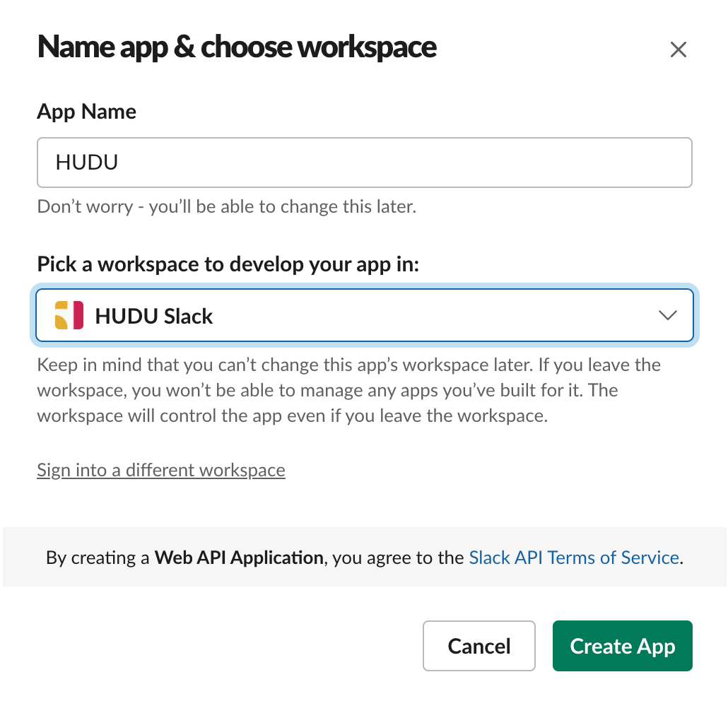Expand the workspace chevron arrow
This screenshot has width=728, height=701.
tap(668, 316)
